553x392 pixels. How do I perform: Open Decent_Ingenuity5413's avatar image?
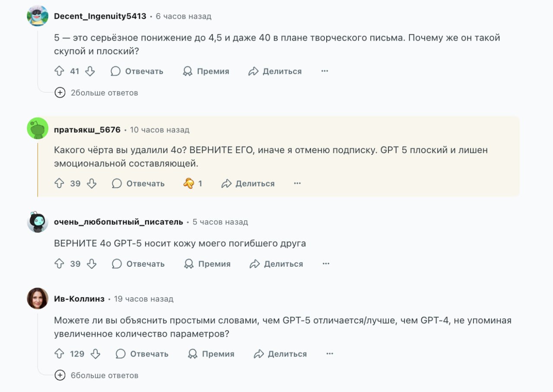click(38, 16)
